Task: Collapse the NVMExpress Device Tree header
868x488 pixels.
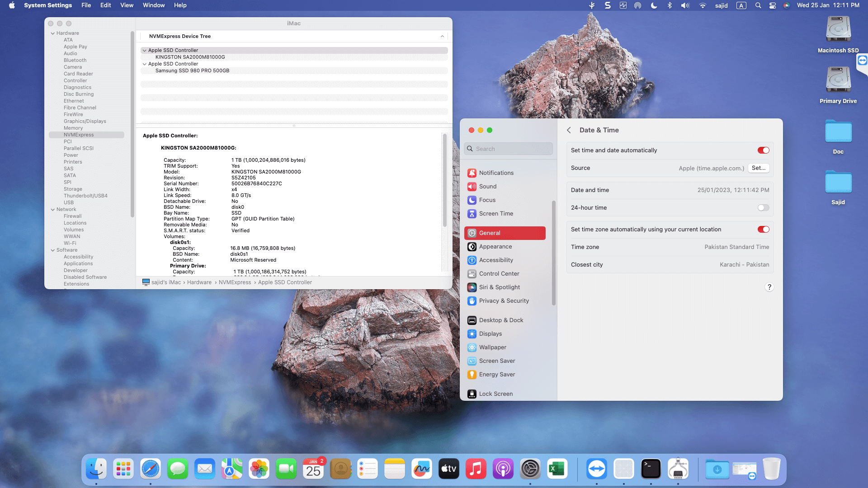Action: point(442,36)
